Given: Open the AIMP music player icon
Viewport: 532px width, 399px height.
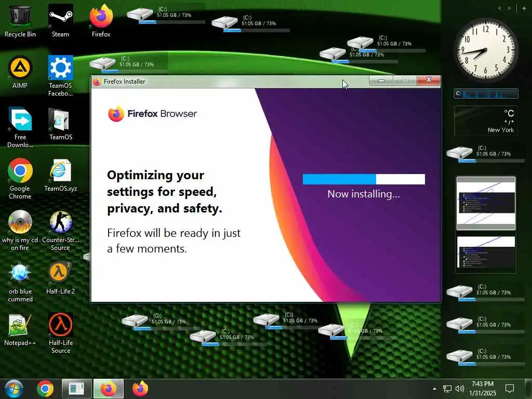Looking at the screenshot, I should pos(20,72).
